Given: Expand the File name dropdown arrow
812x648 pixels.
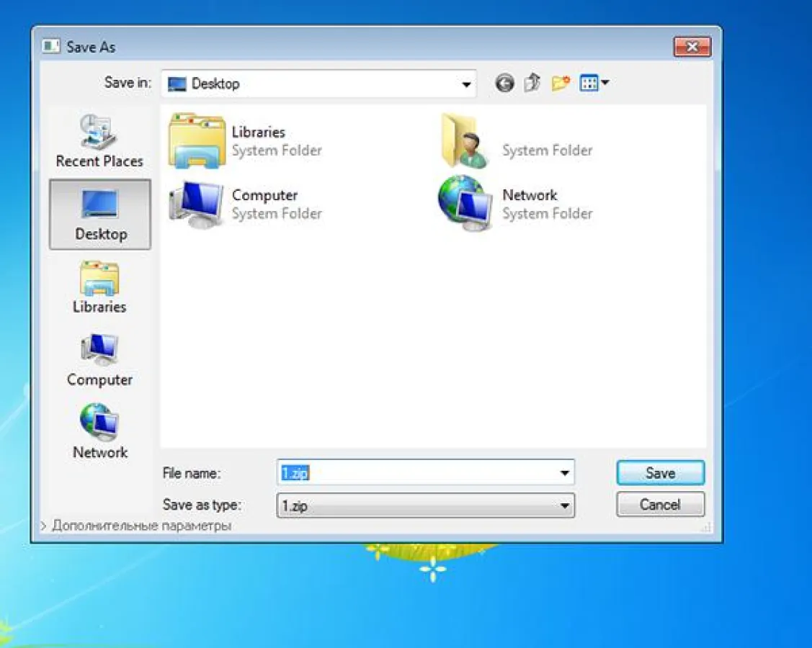Looking at the screenshot, I should pyautogui.click(x=564, y=473).
